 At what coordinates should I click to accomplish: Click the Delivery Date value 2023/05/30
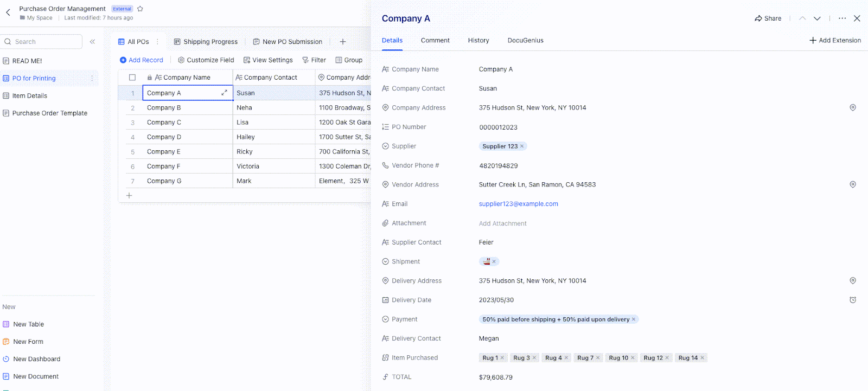(x=496, y=300)
